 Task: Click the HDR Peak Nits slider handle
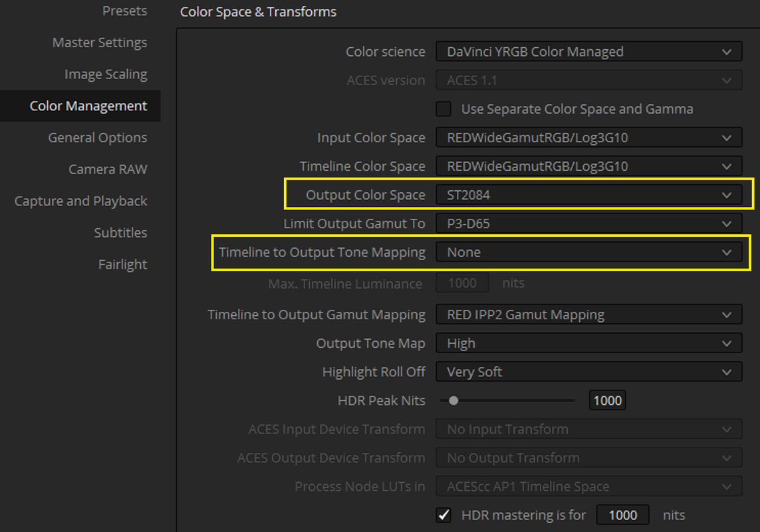[453, 400]
